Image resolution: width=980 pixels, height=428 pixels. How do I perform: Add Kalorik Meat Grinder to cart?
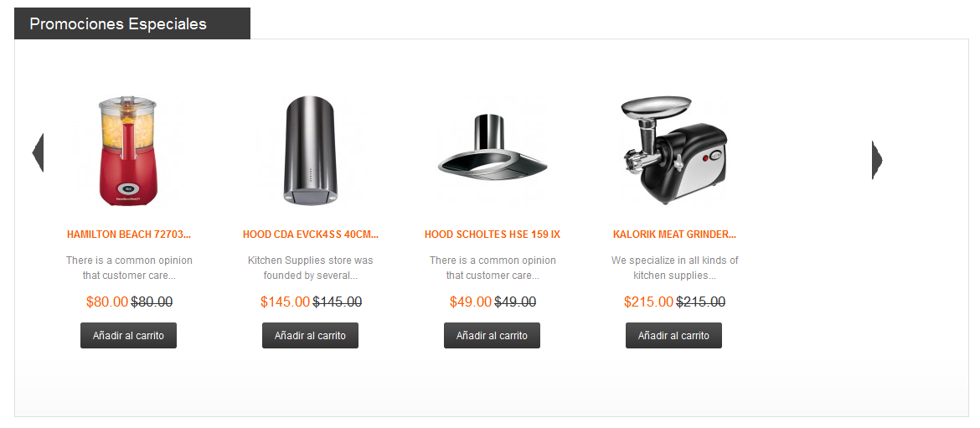coord(673,336)
